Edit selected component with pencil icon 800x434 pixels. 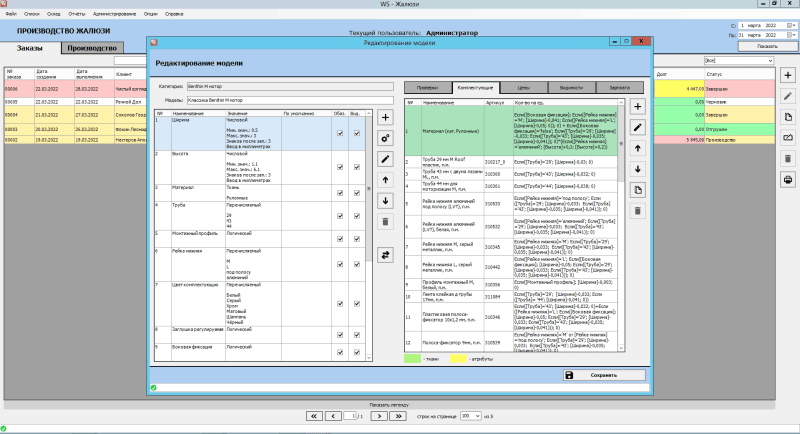[x=639, y=127]
